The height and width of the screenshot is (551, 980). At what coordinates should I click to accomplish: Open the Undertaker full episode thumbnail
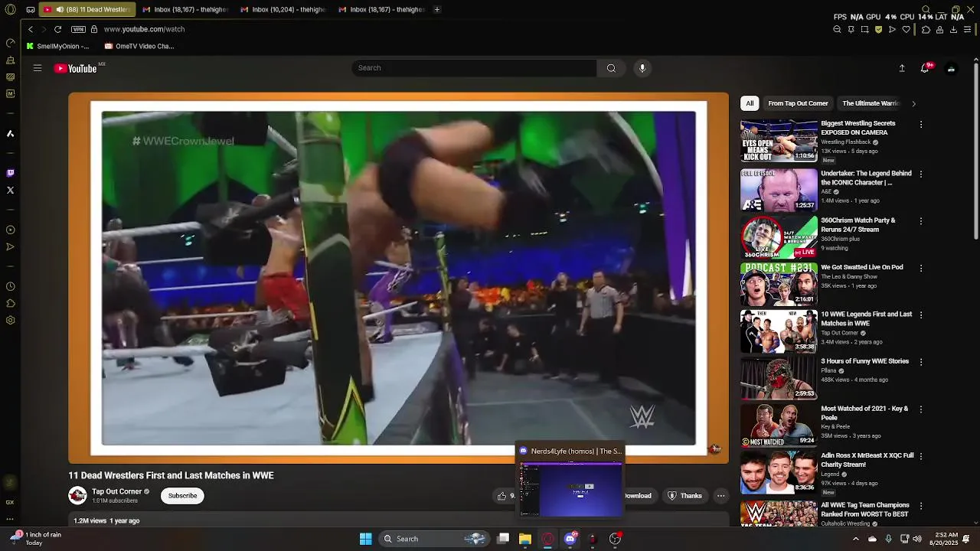click(779, 190)
